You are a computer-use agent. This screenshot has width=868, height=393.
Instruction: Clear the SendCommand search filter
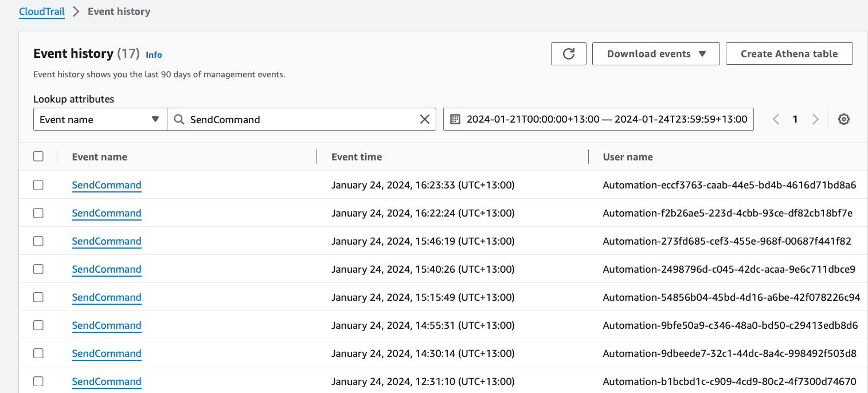[x=425, y=119]
